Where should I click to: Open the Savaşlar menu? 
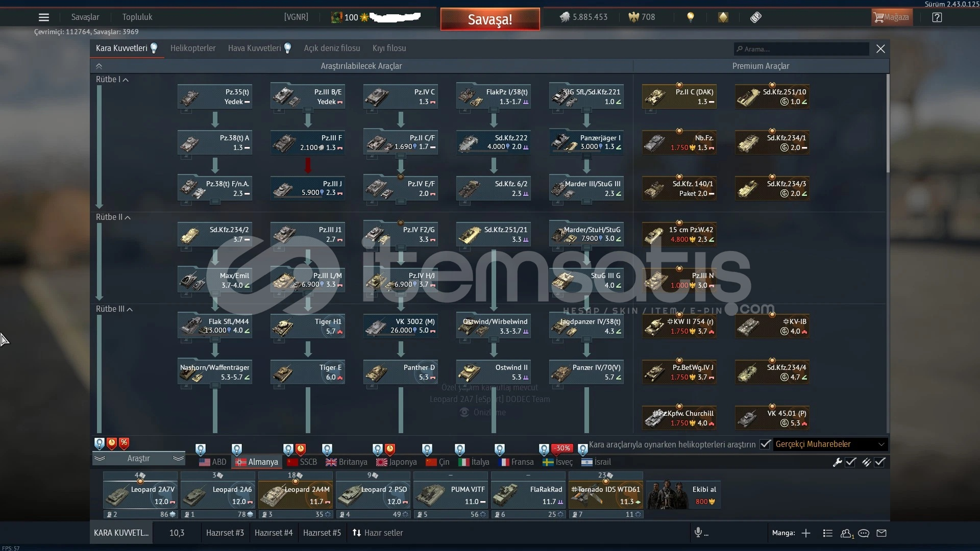click(85, 17)
